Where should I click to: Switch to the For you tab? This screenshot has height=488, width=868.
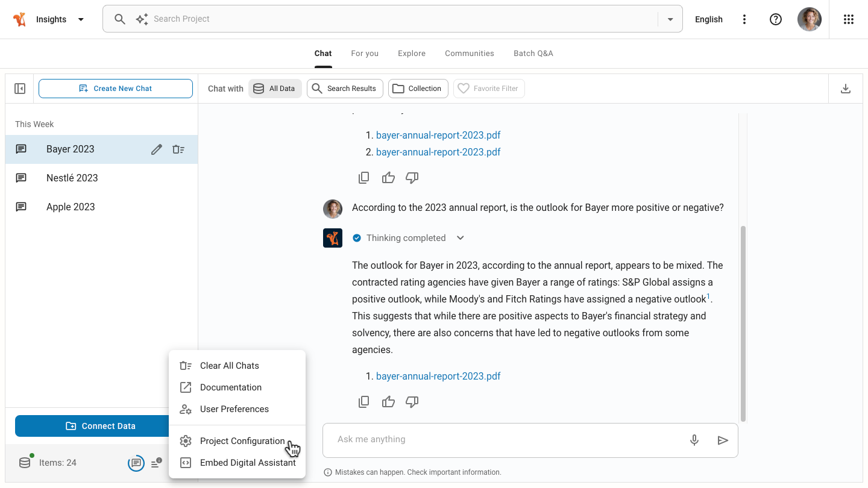[365, 53]
